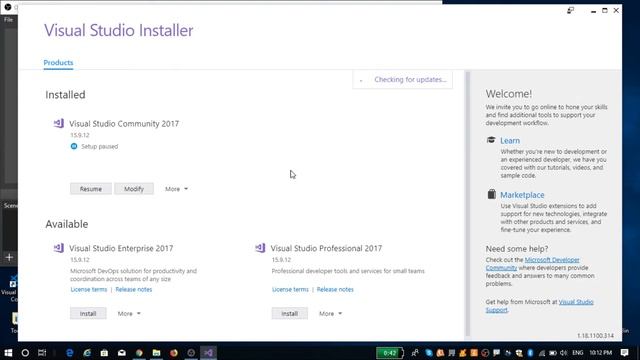The height and width of the screenshot is (360, 640).
Task: Click the Bluetooth icon in system tray
Action: tap(530, 353)
